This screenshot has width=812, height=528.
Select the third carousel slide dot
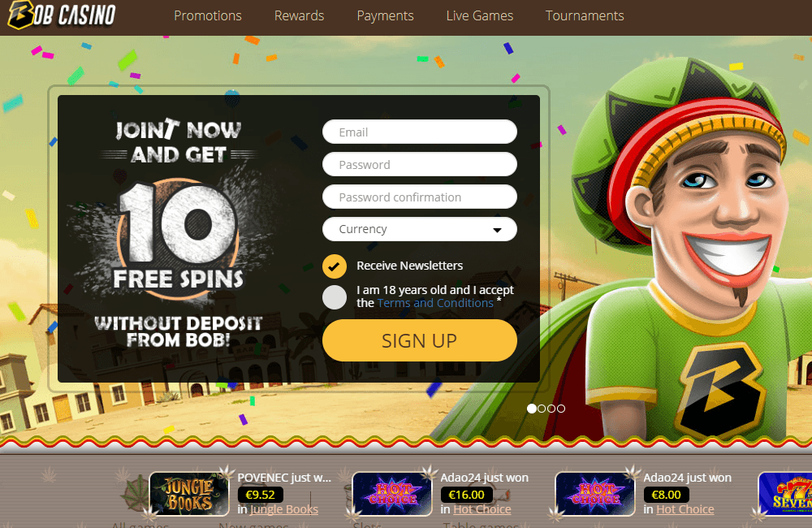point(551,409)
